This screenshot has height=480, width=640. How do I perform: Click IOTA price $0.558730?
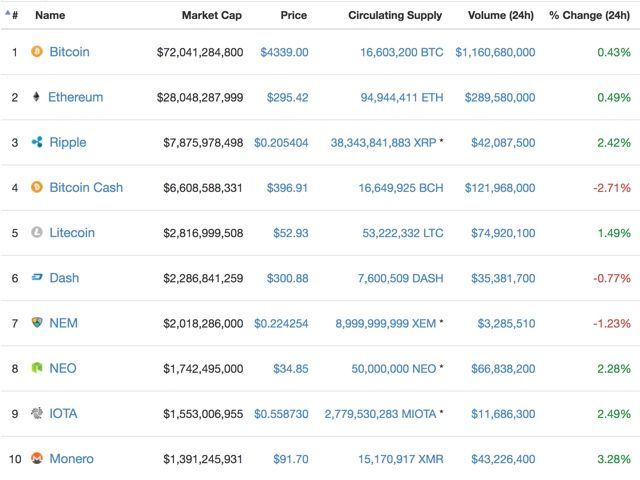pyautogui.click(x=281, y=414)
